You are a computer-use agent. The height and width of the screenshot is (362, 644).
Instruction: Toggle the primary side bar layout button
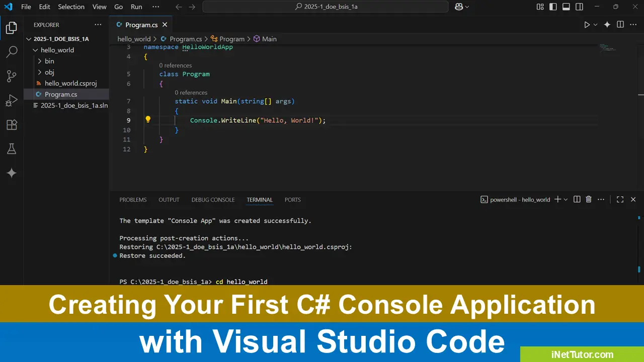click(553, 7)
